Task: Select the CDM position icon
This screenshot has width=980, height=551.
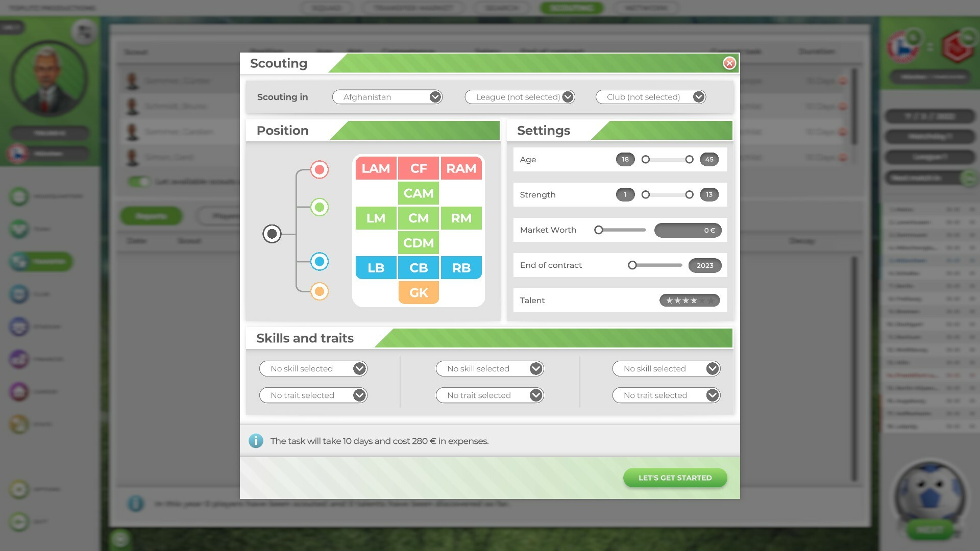Action: [418, 243]
